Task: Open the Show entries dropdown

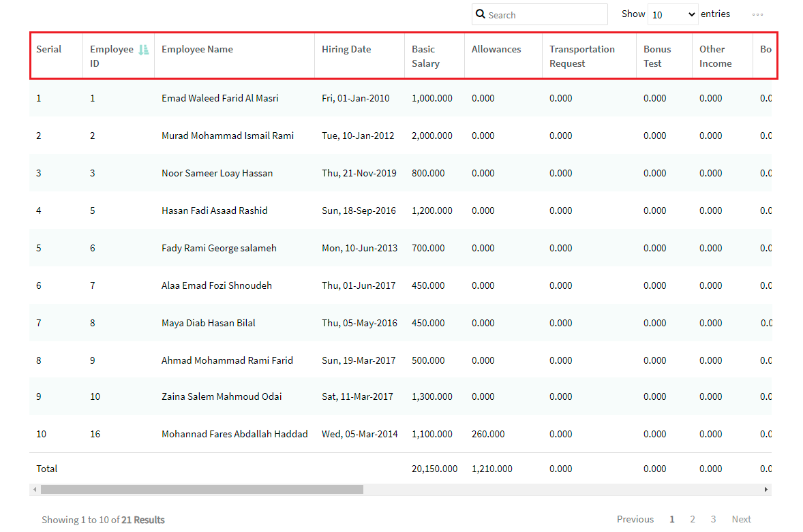Action: [x=673, y=14]
